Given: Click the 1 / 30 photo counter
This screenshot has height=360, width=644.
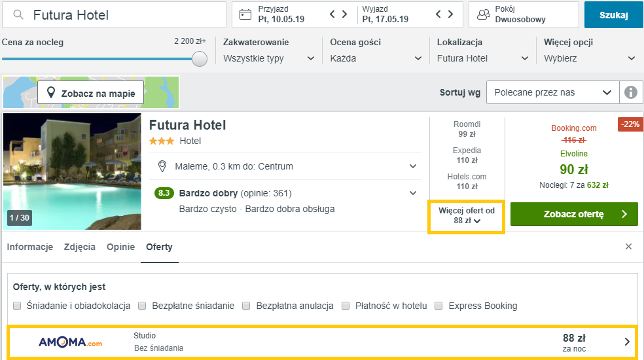Looking at the screenshot, I should click(20, 218).
